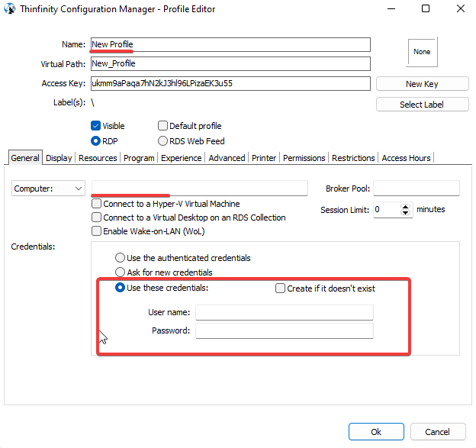
Task: Click the Broker Pool field
Action: [x=416, y=188]
